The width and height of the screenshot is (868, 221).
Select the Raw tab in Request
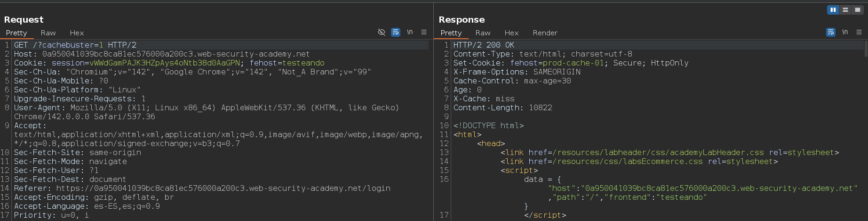(x=48, y=33)
